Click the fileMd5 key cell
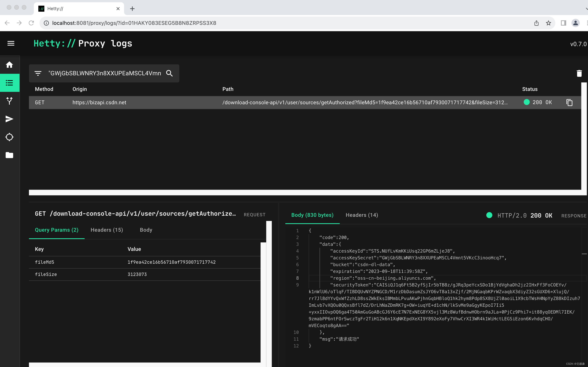The image size is (588, 367). click(x=45, y=262)
